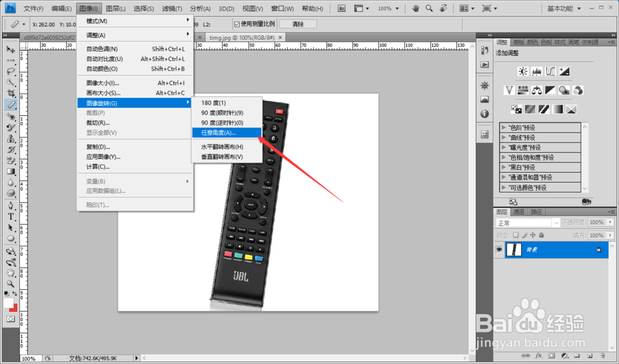
Task: Launch Bridge with the Br icon
Action: click(342, 8)
